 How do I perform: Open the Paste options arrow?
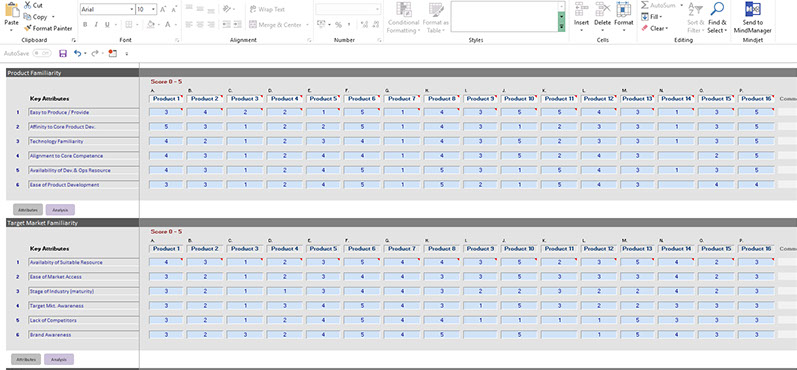pyautogui.click(x=11, y=30)
